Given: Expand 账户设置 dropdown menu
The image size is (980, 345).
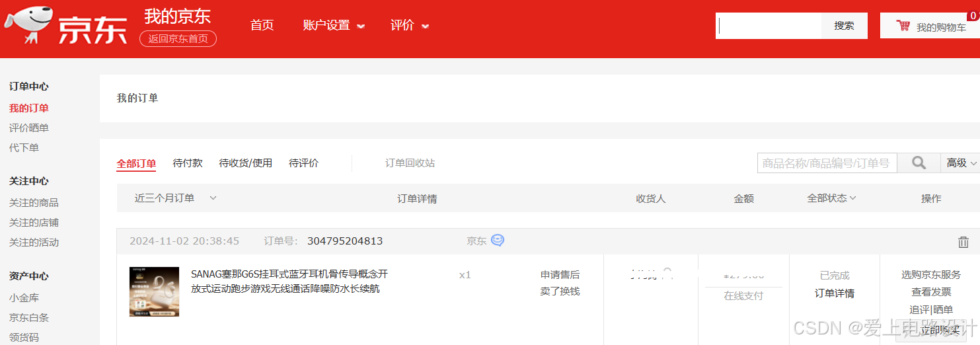Looking at the screenshot, I should click(334, 26).
